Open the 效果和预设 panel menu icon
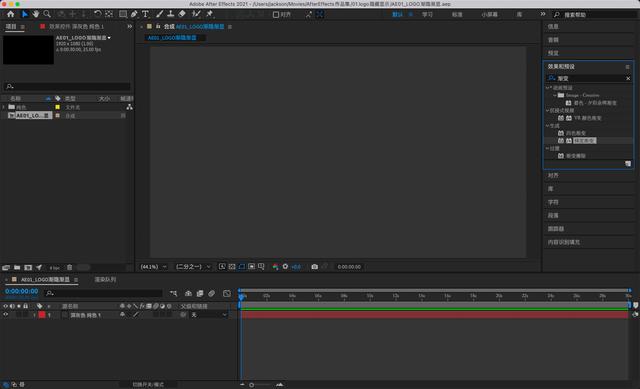This screenshot has width=640, height=389. pyautogui.click(x=627, y=67)
